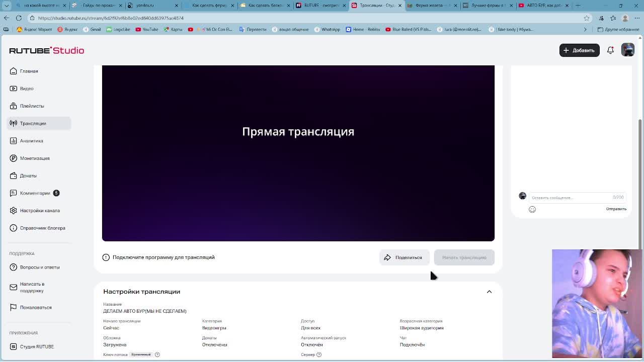This screenshot has height=362, width=644.
Task: Open the channel avatar in header
Action: [628, 50]
